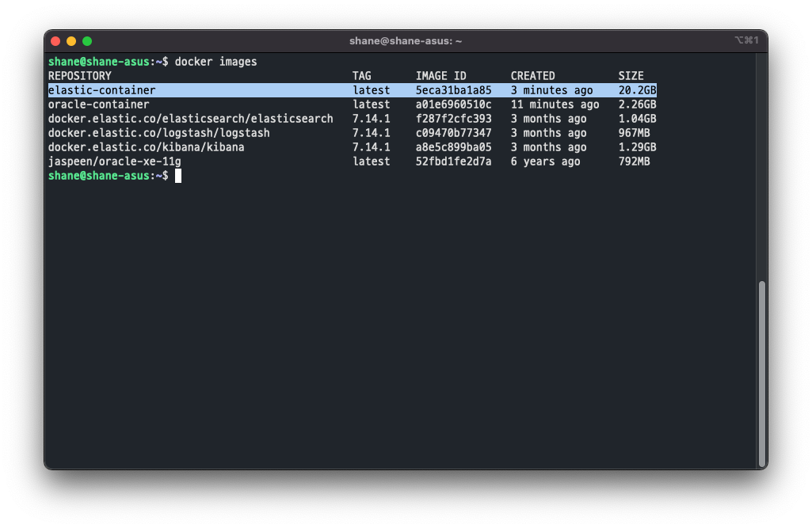Click the 20.2GB size value
Image resolution: width=812 pixels, height=528 pixels.
638,90
